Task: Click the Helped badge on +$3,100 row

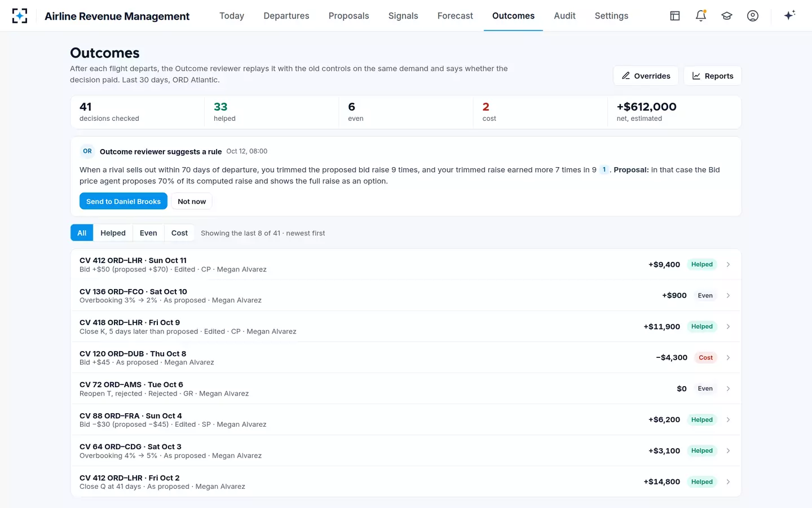Action: (x=702, y=450)
